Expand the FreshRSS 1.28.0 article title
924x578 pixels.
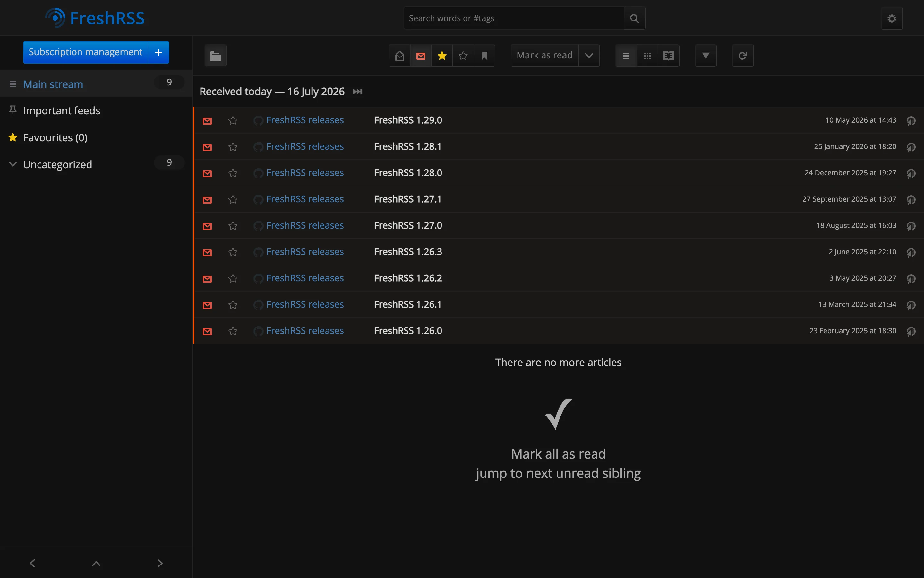(x=408, y=173)
